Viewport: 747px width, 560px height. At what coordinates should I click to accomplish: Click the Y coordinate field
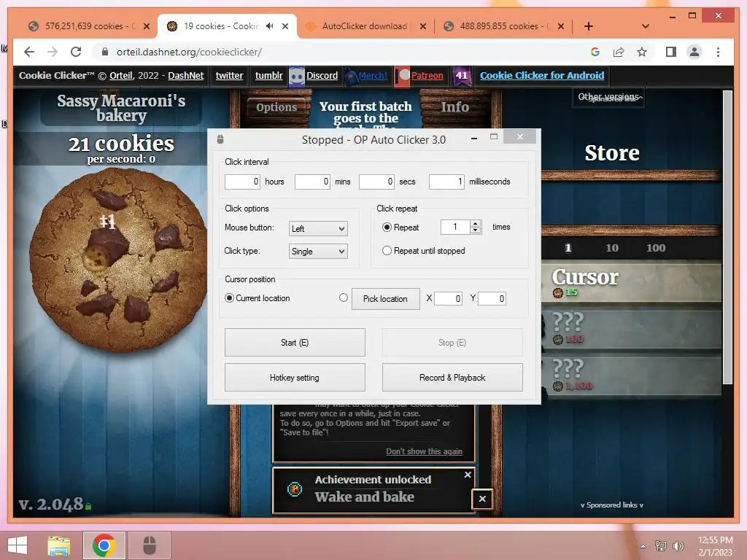click(x=492, y=298)
